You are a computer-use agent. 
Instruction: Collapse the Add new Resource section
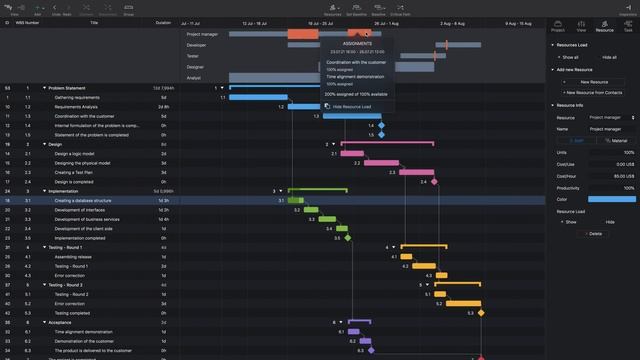click(x=553, y=70)
